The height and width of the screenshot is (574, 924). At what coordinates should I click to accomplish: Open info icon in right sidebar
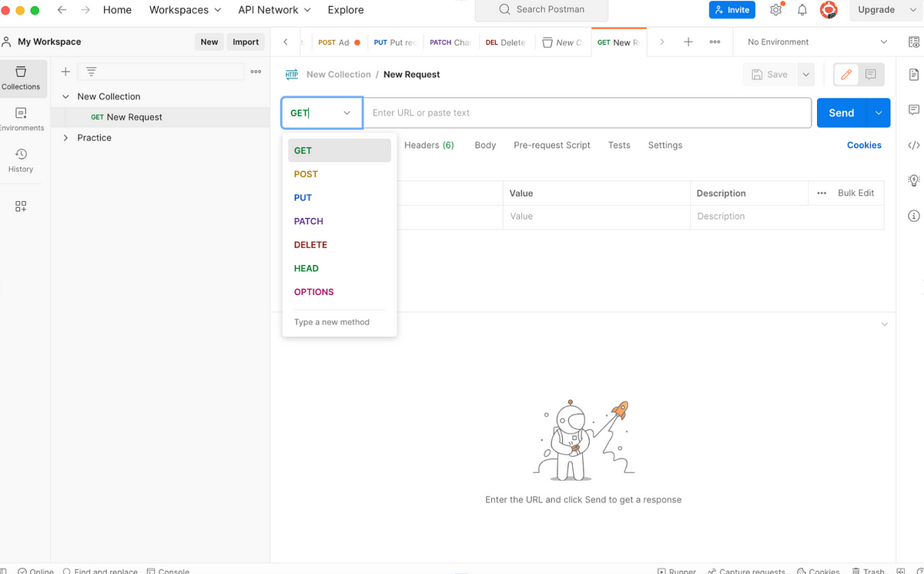coord(914,216)
